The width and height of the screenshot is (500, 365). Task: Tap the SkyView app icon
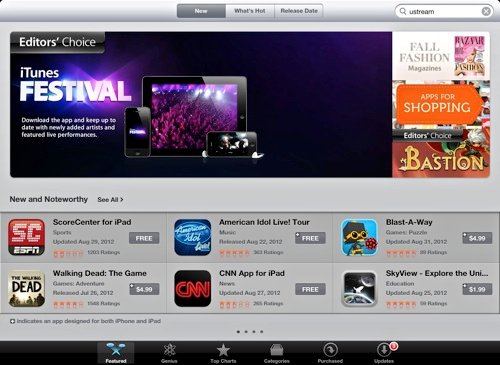359,288
